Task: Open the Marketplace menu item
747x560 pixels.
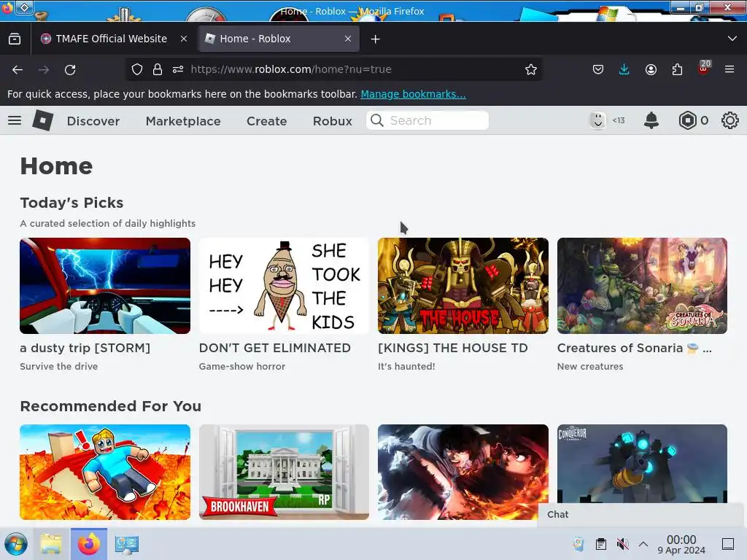Action: click(x=183, y=121)
